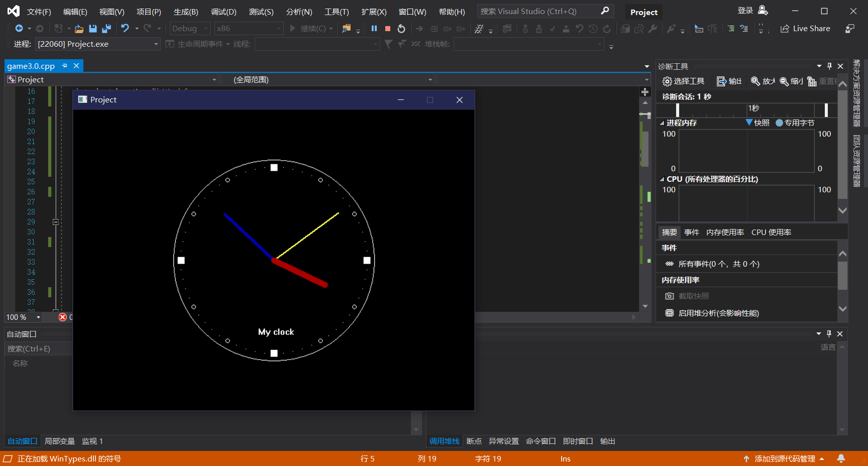Collapse the Process Memory graph section
Screen dimensions: 868x466
[662, 123]
